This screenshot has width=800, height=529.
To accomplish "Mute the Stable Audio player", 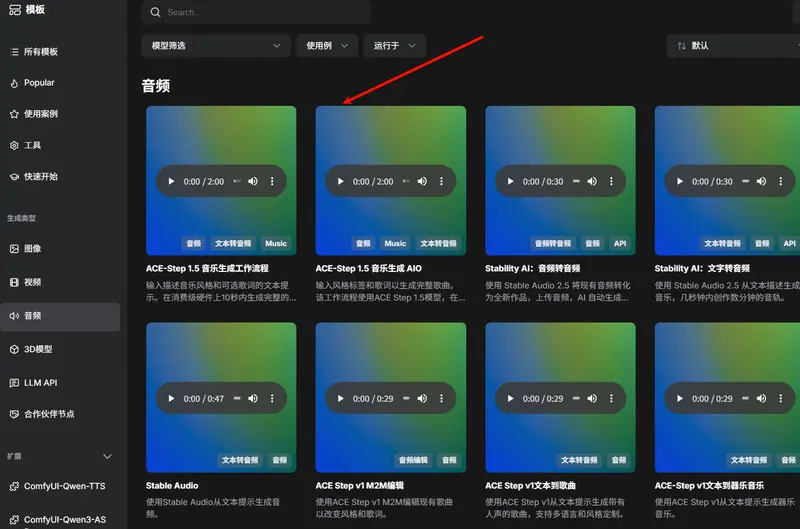I will click(253, 398).
